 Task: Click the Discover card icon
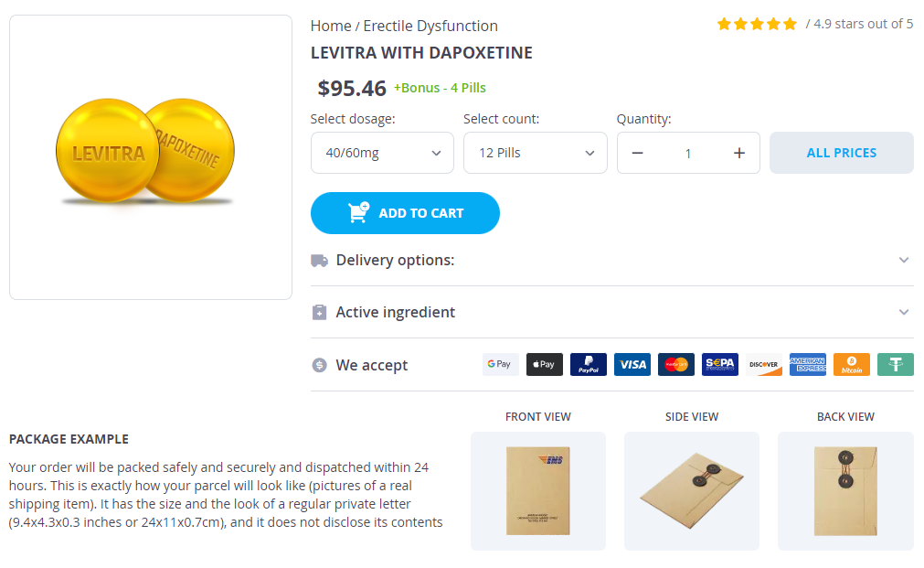click(x=764, y=364)
